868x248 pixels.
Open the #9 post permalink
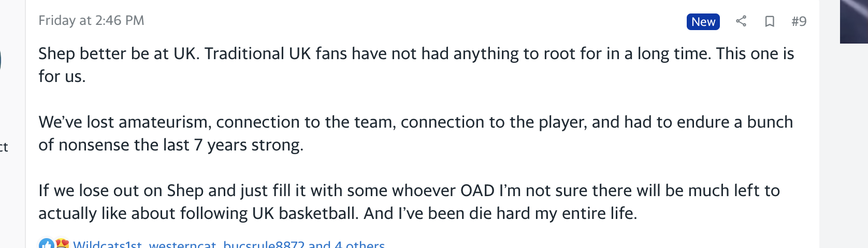799,21
